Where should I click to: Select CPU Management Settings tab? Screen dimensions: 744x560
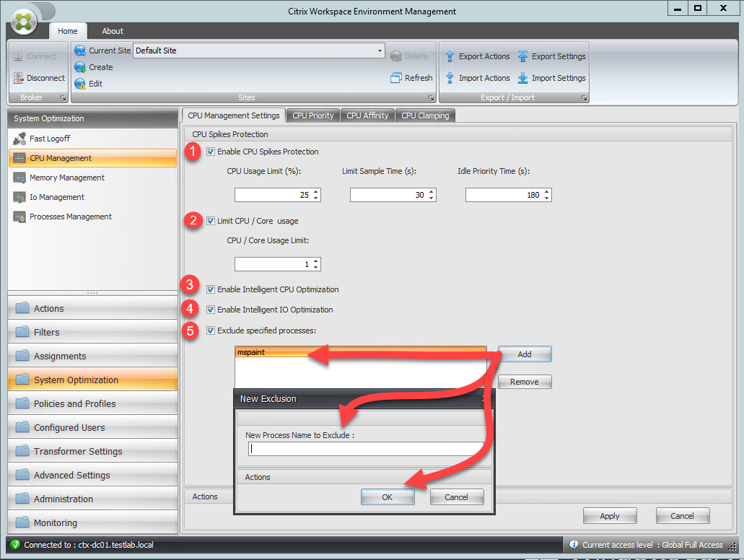click(x=234, y=115)
